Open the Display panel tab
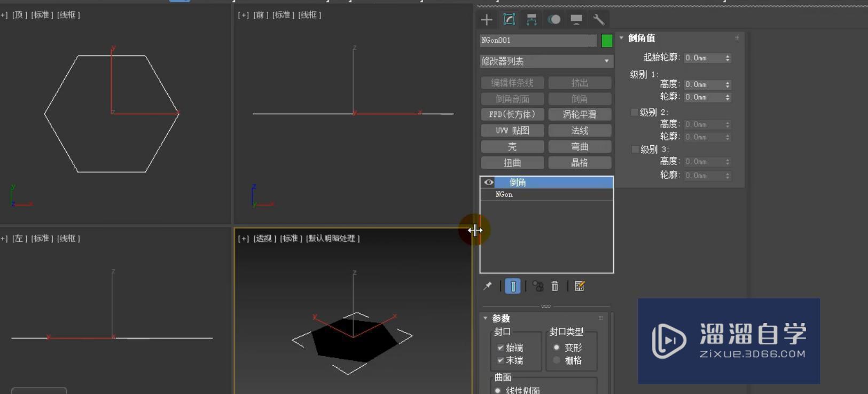Screen dimensions: 868x394 pos(576,20)
